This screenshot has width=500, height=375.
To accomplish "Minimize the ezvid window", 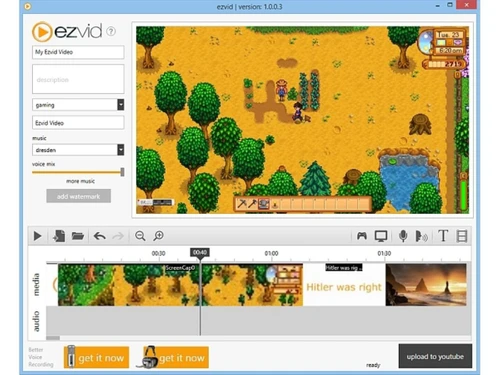I will 438,5.
